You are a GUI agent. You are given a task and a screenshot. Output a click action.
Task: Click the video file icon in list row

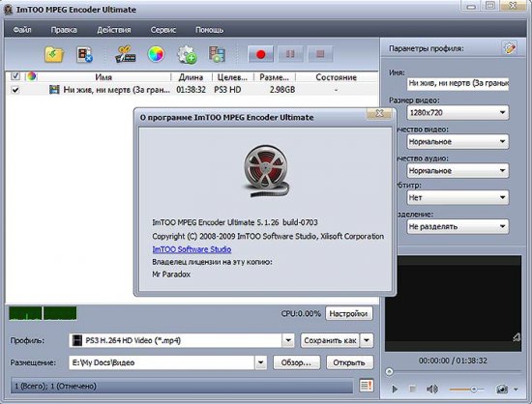click(x=54, y=90)
